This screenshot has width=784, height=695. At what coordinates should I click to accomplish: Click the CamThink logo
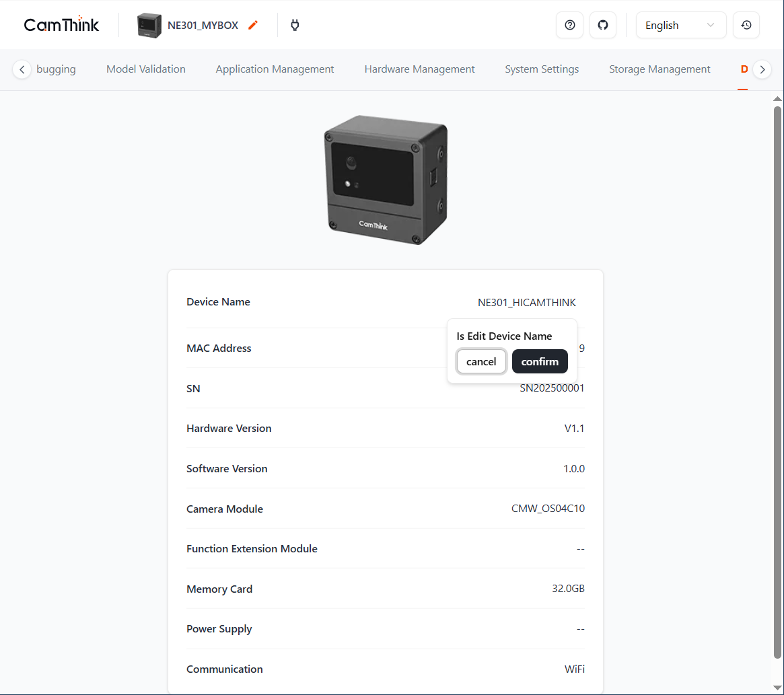[x=61, y=24]
